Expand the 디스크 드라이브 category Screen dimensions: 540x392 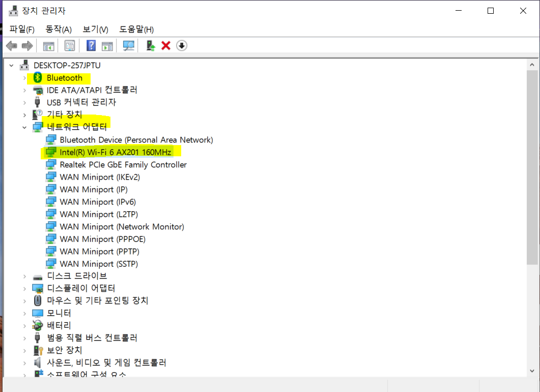[24, 276]
